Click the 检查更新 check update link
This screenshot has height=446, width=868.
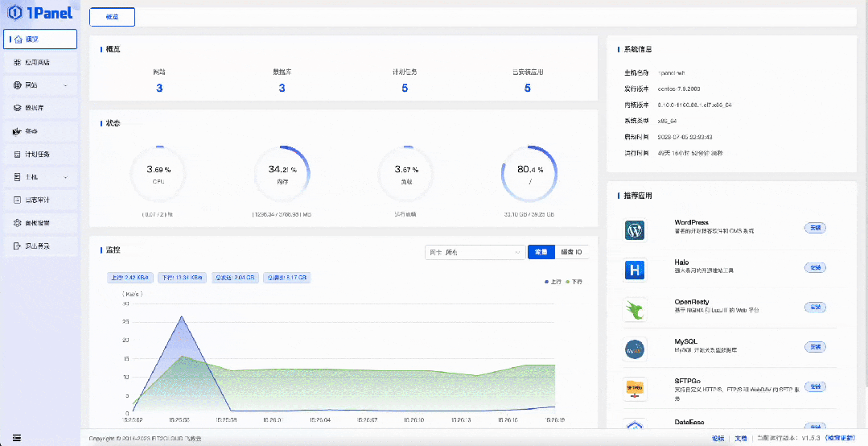[841, 438]
